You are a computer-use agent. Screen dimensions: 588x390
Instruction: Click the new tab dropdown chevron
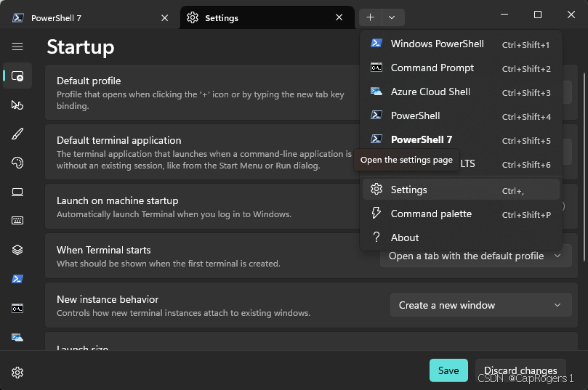392,17
